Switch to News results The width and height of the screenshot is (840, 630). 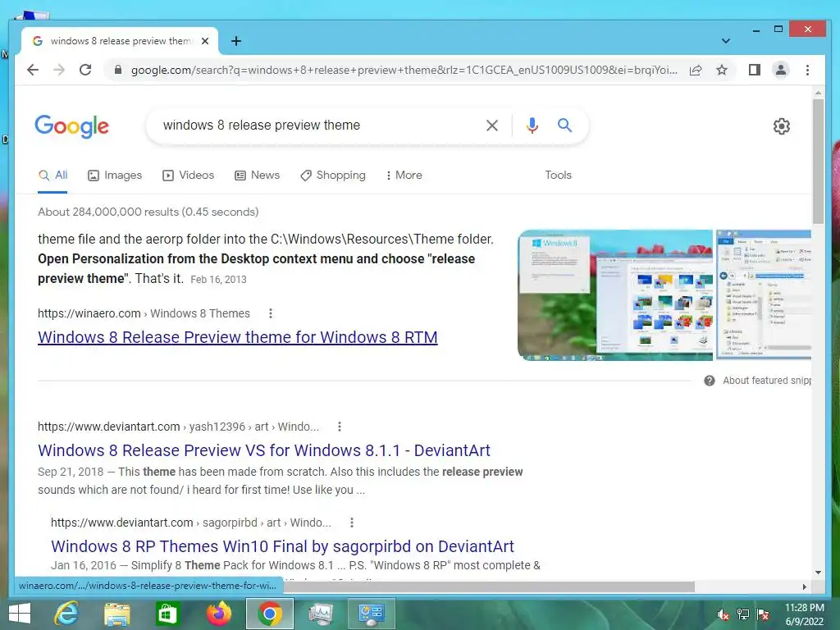coord(257,176)
